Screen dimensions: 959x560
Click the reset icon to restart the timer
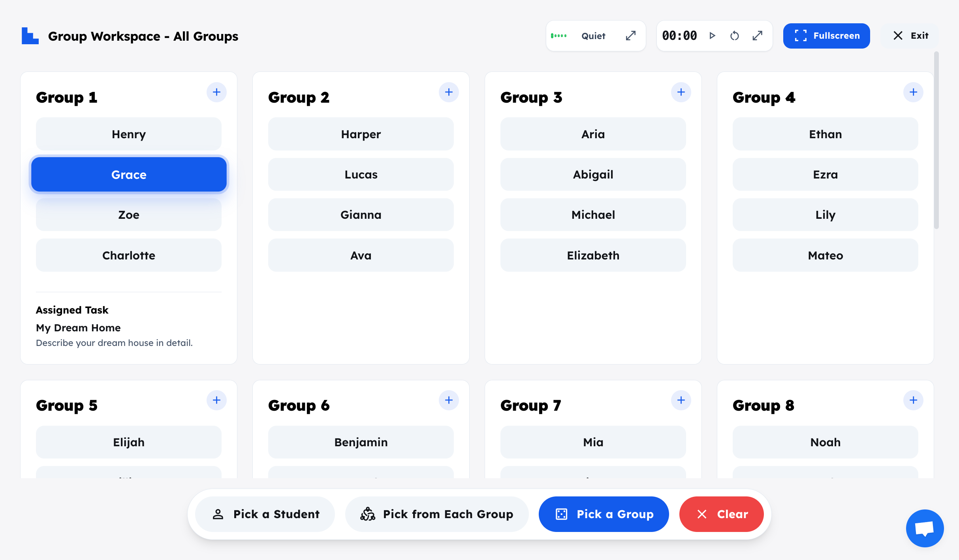(735, 36)
